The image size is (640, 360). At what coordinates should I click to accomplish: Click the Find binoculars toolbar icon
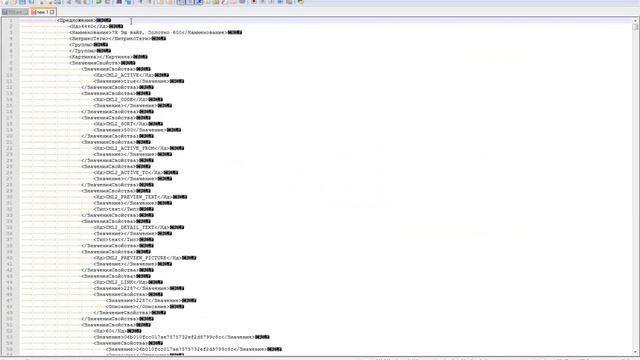(x=119, y=2)
